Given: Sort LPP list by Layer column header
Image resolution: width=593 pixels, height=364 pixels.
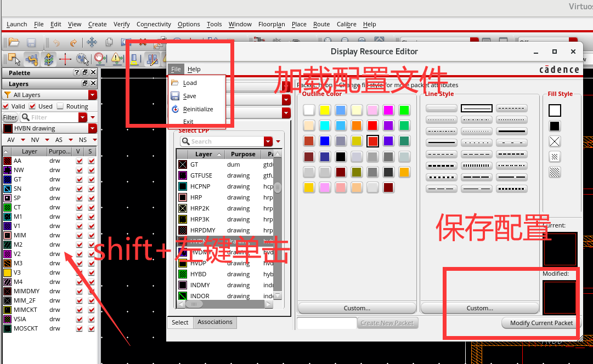Looking at the screenshot, I should click(x=204, y=154).
